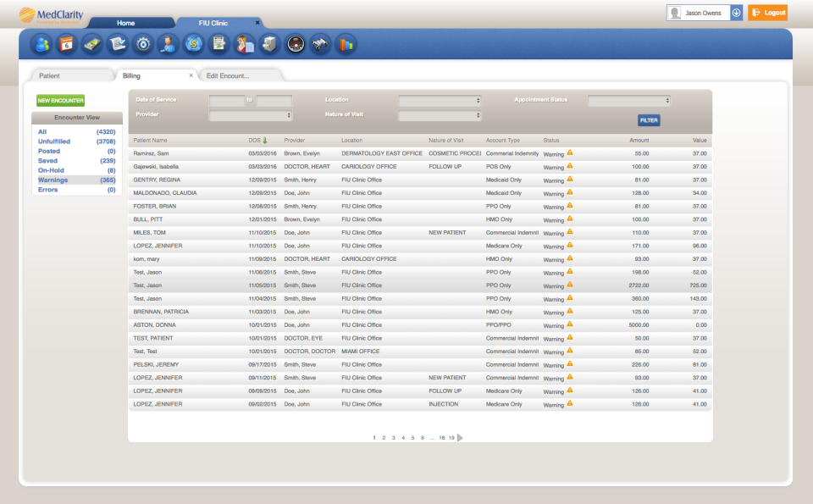
Task: Open the reports bar-chart icon in toolbar
Action: 346,43
